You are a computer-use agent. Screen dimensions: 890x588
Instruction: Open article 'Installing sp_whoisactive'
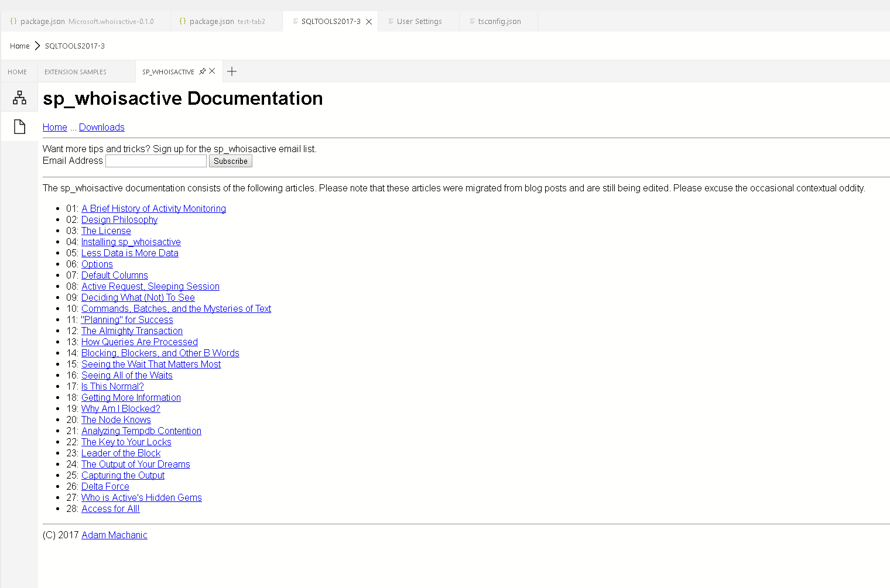pyautogui.click(x=131, y=242)
